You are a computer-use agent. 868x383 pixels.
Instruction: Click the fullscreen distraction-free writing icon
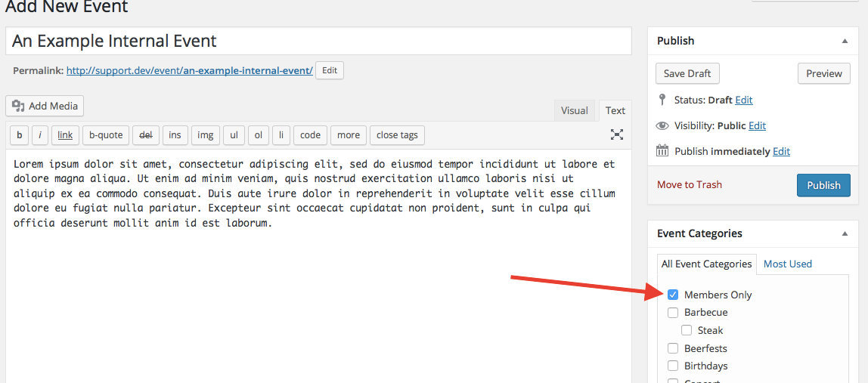pos(617,134)
